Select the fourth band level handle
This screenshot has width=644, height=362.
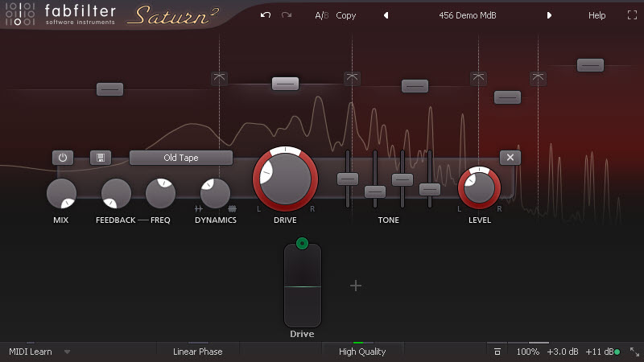[x=508, y=97]
